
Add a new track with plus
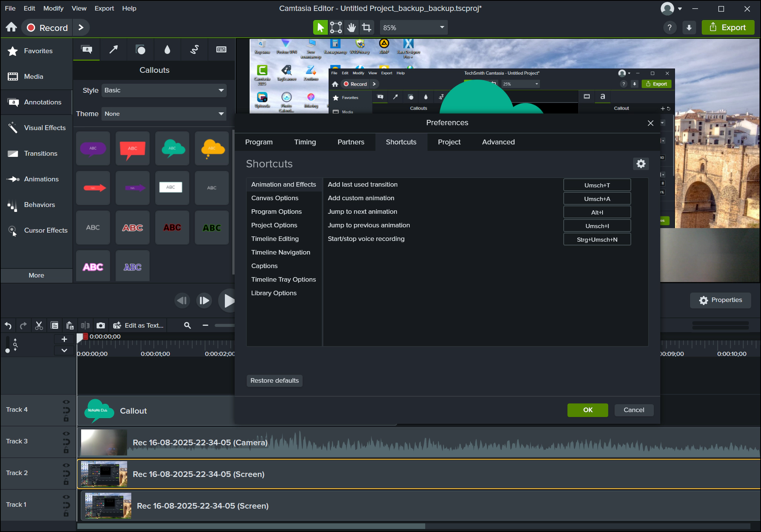pyautogui.click(x=64, y=339)
